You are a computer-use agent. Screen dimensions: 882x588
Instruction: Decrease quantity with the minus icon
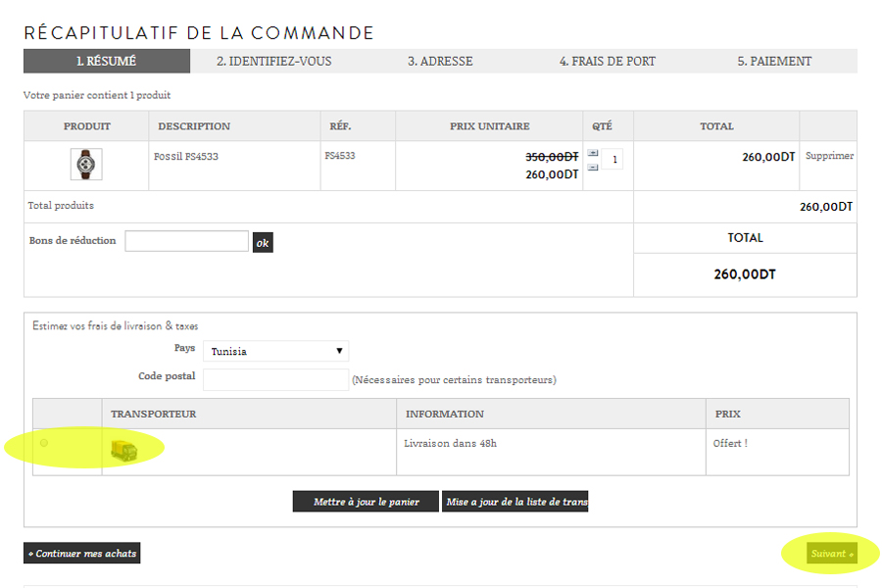(x=593, y=168)
